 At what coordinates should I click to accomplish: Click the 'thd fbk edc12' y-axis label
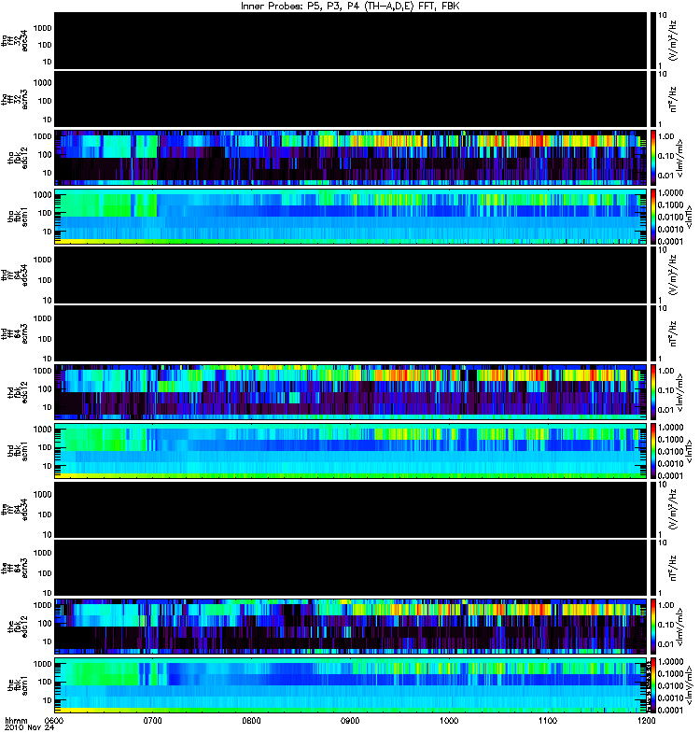[x=18, y=390]
